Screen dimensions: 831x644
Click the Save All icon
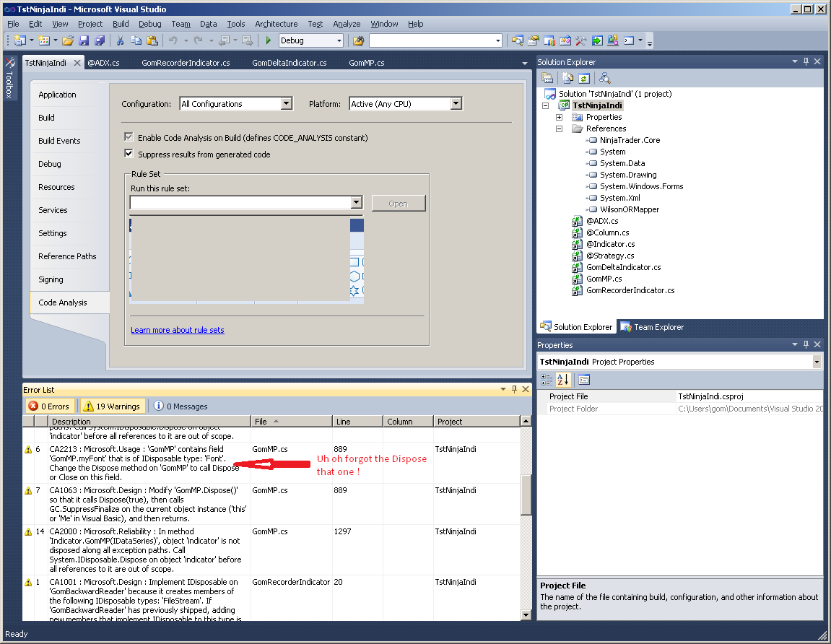pos(100,40)
